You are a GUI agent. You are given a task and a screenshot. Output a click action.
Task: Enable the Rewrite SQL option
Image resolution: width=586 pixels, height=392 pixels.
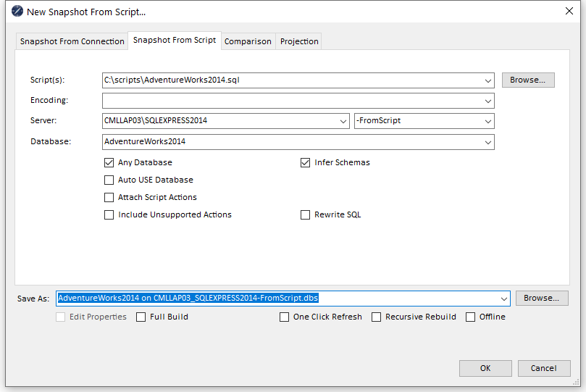click(x=306, y=214)
